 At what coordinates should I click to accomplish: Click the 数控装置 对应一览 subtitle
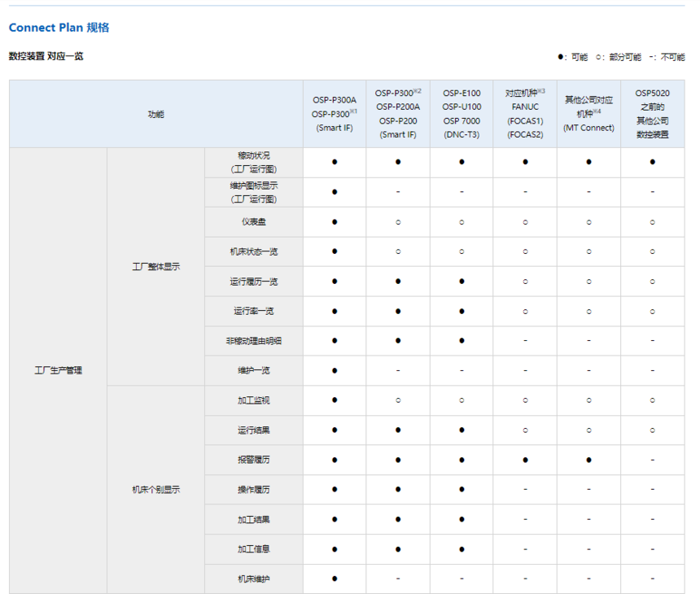[x=46, y=56]
